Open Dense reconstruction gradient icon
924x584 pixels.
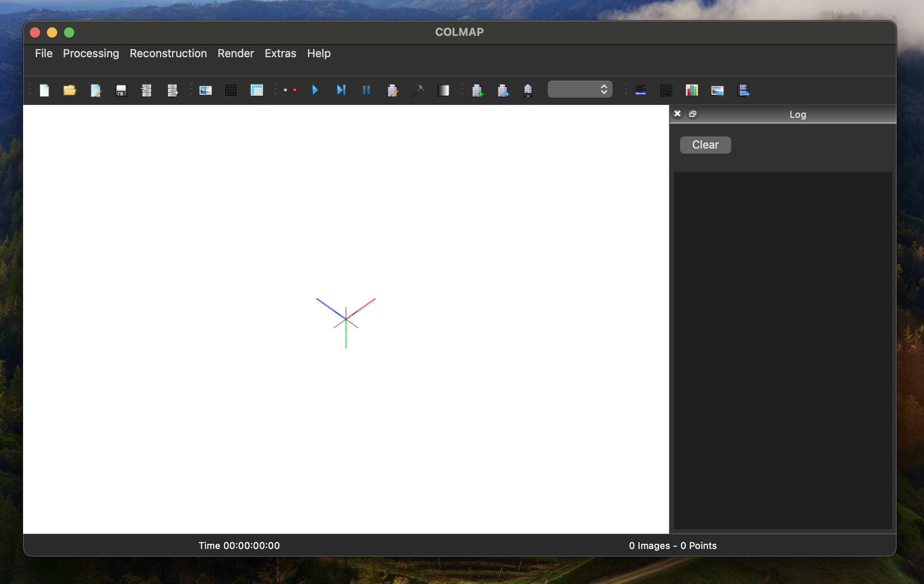pyautogui.click(x=443, y=90)
